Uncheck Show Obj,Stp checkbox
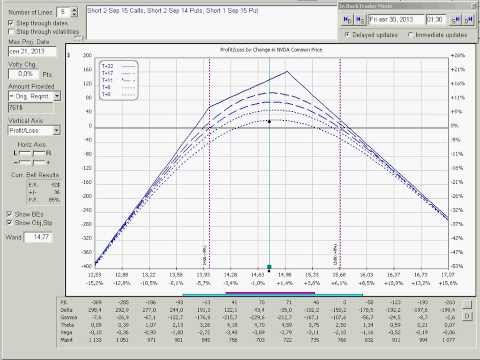The height and width of the screenshot is (360, 480). (10, 222)
